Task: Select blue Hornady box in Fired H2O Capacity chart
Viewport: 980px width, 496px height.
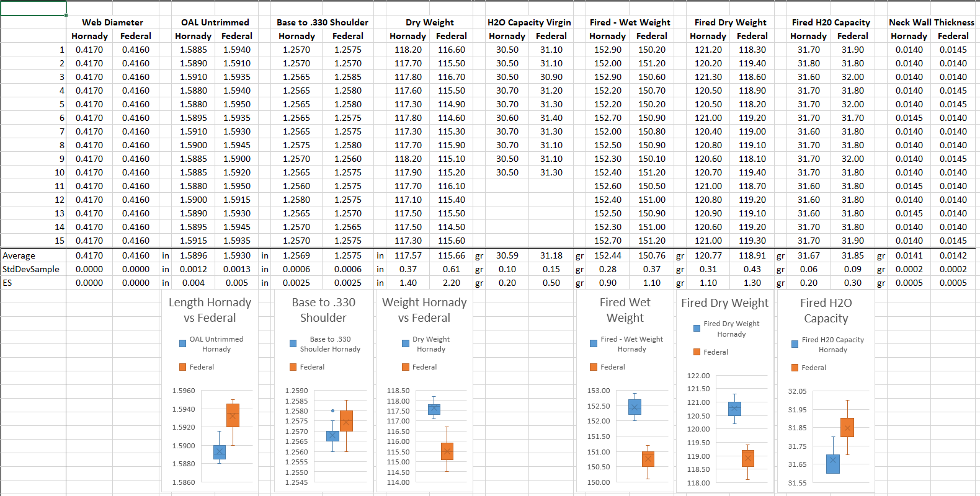Action: pos(833,463)
